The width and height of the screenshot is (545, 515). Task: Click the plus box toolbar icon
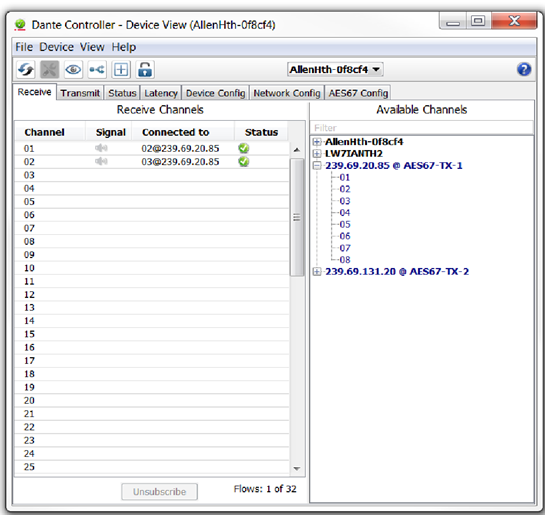121,70
